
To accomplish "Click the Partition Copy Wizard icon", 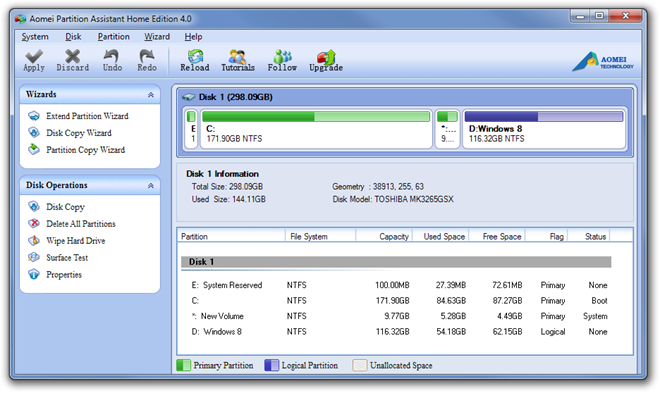I will pos(34,149).
